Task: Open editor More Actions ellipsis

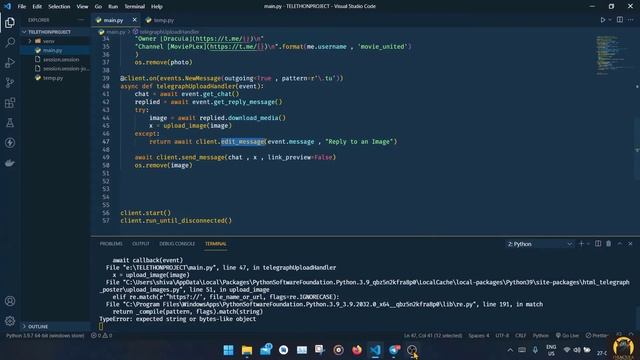Action: 631,20
